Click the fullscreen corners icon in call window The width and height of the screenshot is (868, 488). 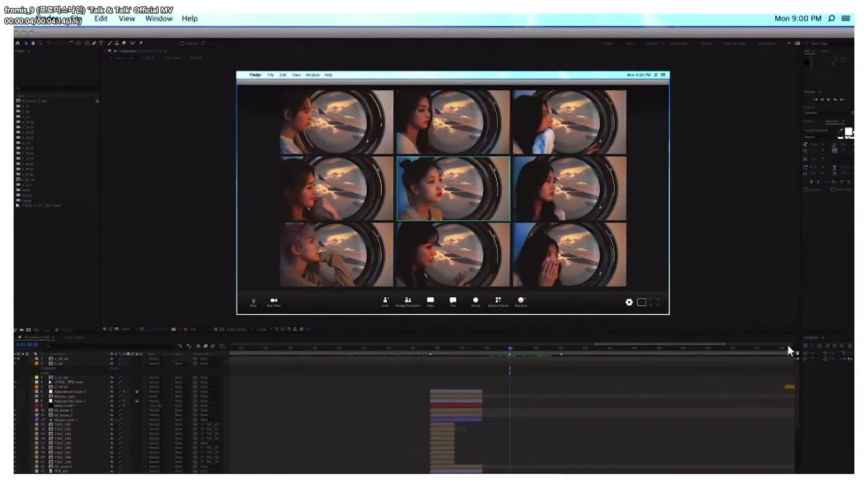point(654,302)
